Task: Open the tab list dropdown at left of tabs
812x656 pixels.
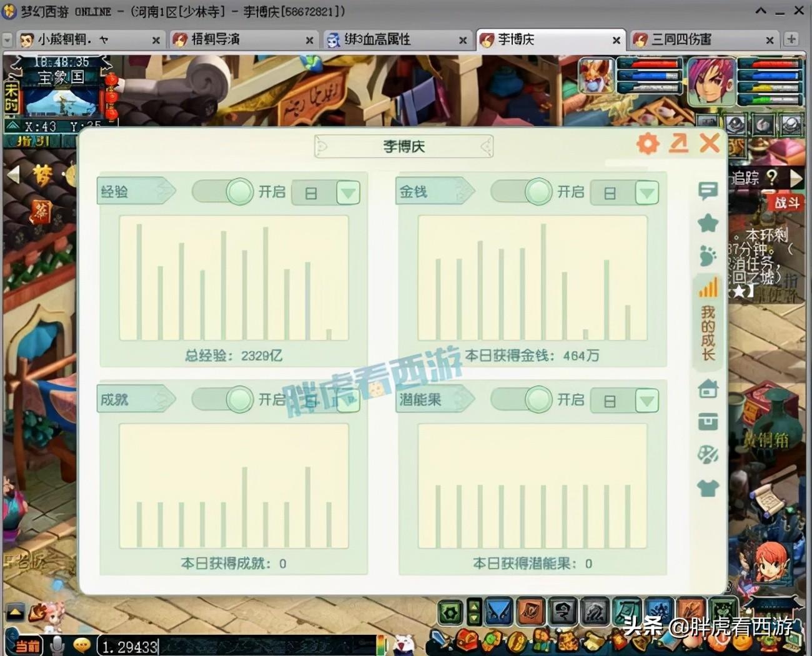Action: pyautogui.click(x=7, y=40)
